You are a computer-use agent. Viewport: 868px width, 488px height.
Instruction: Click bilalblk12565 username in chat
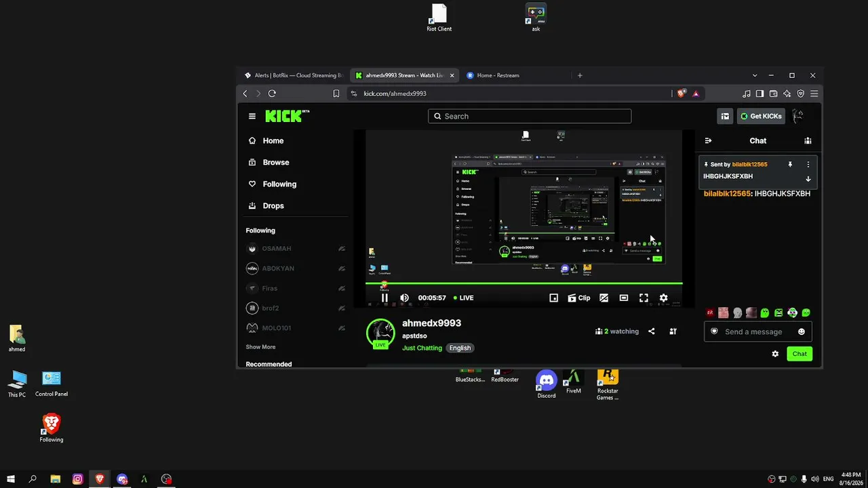727,194
